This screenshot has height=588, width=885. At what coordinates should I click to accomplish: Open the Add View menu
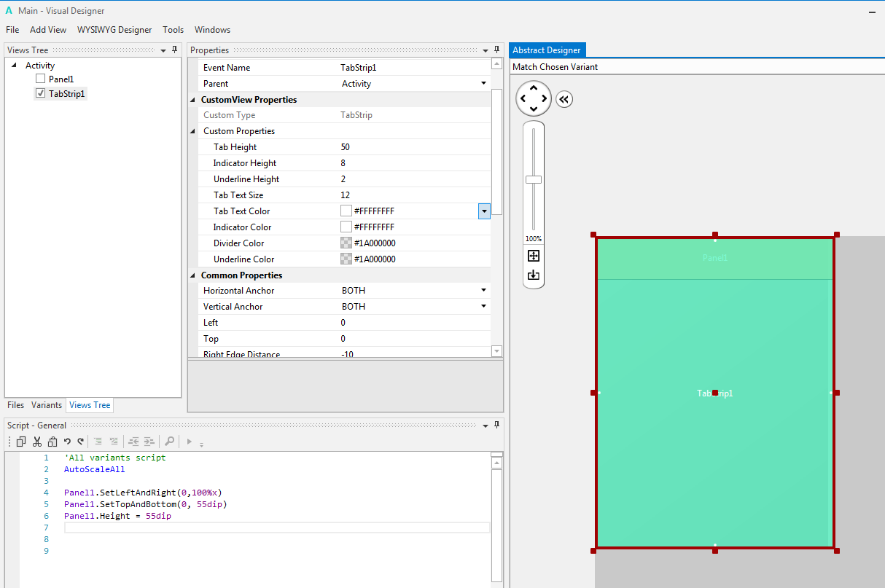tap(48, 30)
